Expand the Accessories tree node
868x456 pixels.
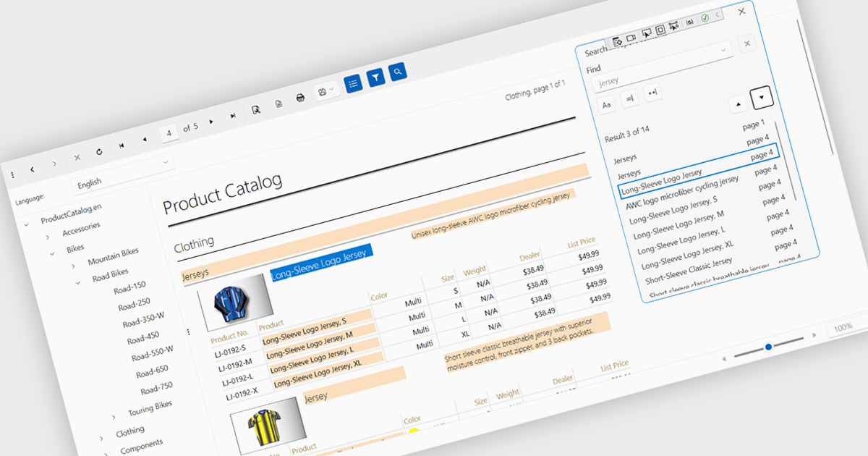(48, 237)
